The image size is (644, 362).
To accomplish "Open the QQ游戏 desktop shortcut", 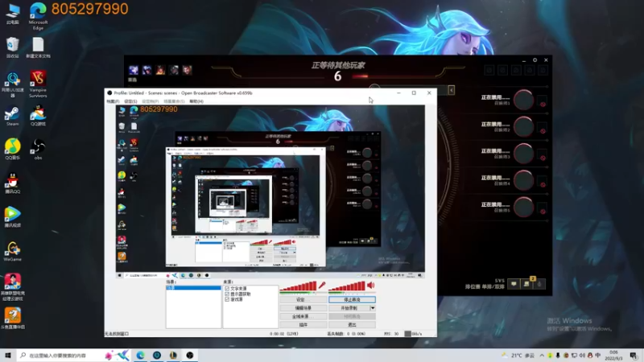I will click(38, 116).
